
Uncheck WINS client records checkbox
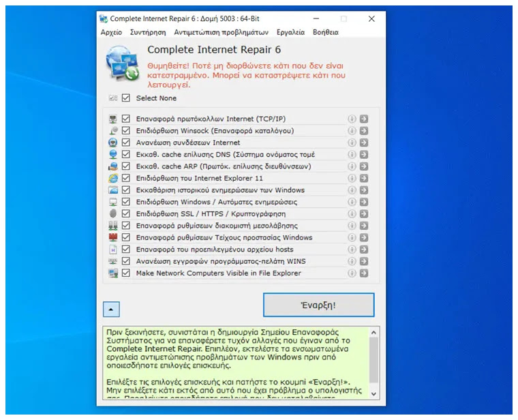pyautogui.click(x=126, y=261)
